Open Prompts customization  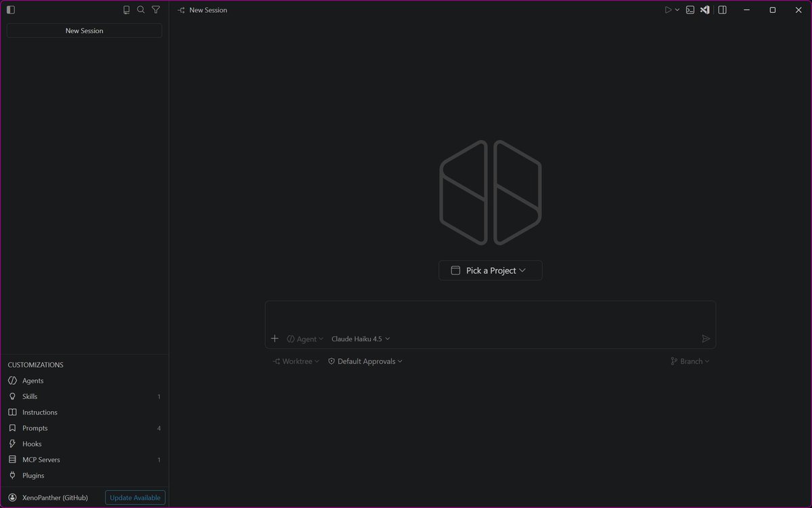click(x=85, y=428)
